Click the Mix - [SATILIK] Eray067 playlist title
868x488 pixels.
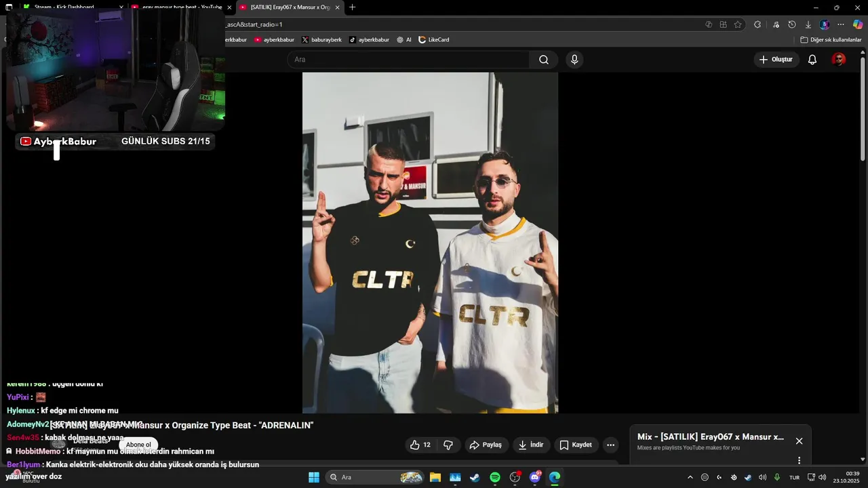pos(711,437)
